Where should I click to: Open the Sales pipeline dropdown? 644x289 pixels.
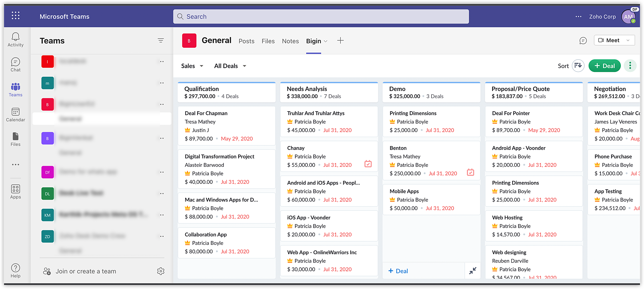(192, 66)
